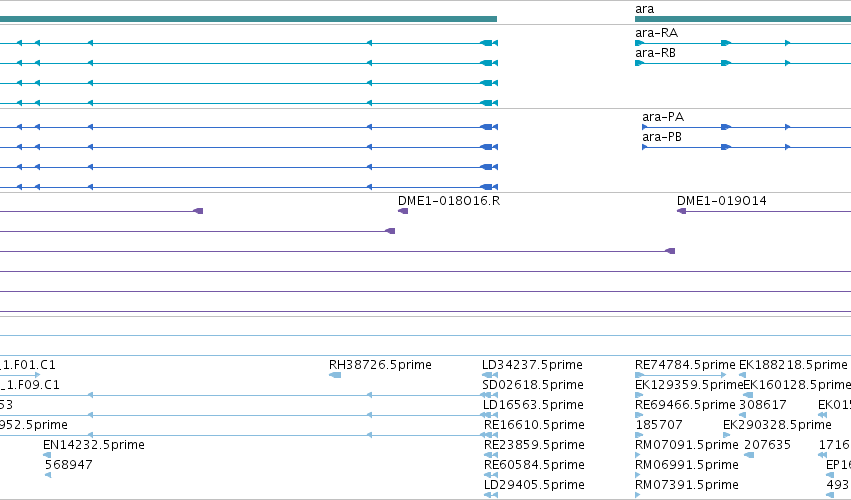This screenshot has width=851, height=500.
Task: Select the RE74784.5prime EST label
Action: coord(685,365)
